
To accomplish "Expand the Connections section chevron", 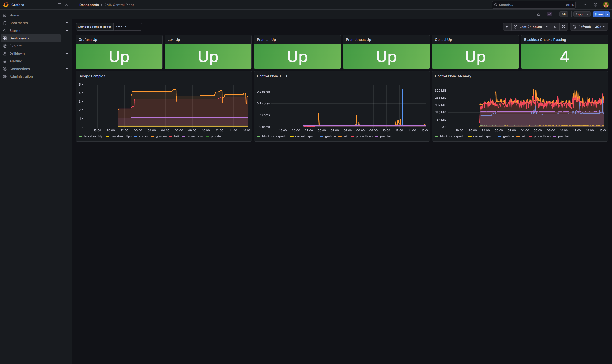I will (67, 69).
